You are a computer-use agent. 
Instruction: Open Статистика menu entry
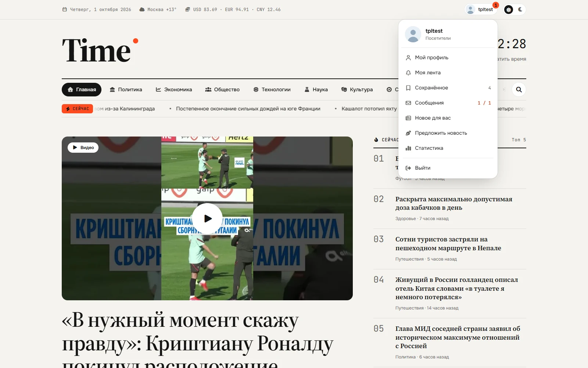(448, 148)
